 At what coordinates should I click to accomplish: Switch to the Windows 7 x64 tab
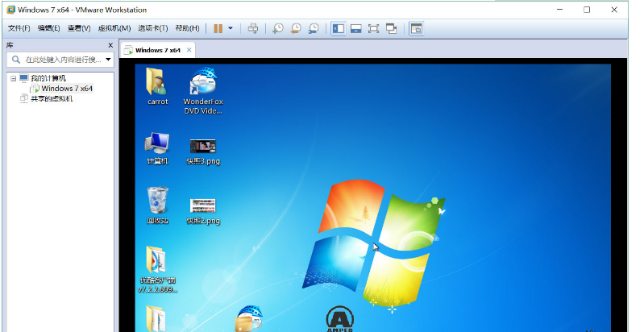(x=157, y=50)
